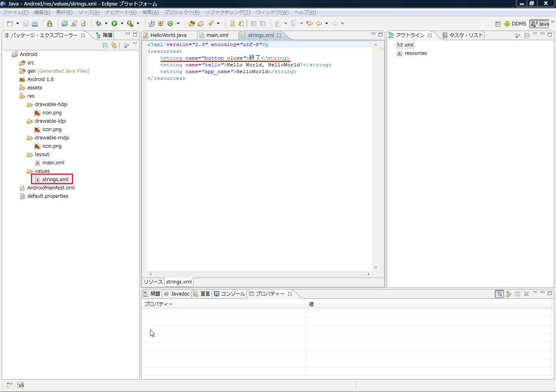Switch to the DDMS perspective
The height and width of the screenshot is (392, 556).
click(x=515, y=24)
